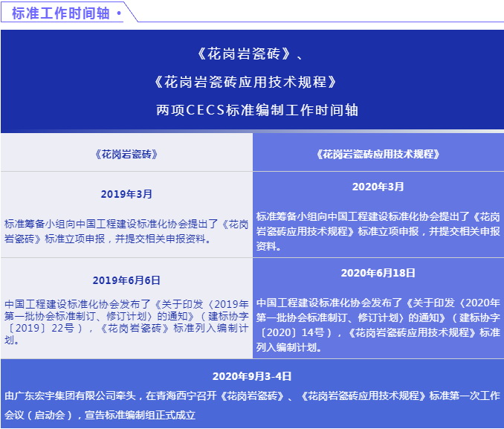Click the 两项CECS标准编制工作时间轴 heading
504x429 pixels.
tap(252, 109)
